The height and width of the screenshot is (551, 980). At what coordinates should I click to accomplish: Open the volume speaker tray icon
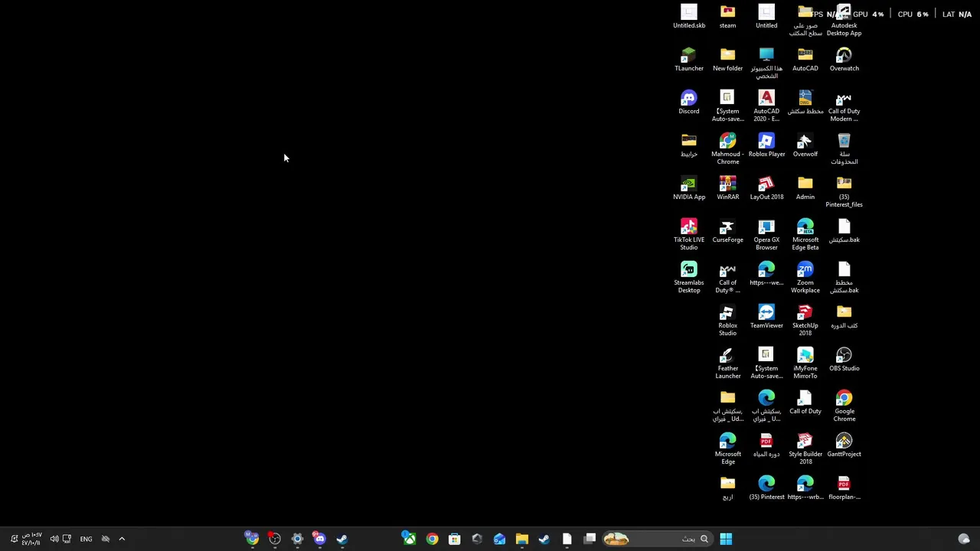click(54, 539)
